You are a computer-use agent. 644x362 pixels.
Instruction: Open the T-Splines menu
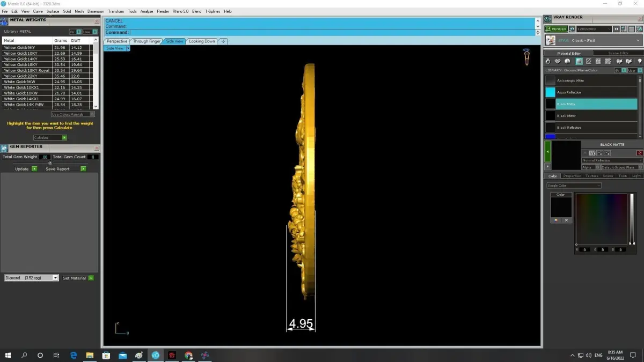pos(213,11)
